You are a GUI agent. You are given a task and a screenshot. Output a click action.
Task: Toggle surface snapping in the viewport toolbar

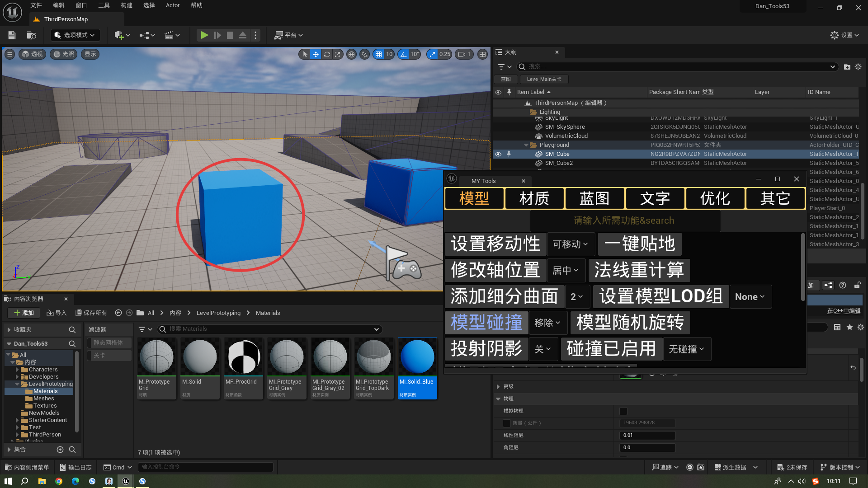[x=365, y=54]
